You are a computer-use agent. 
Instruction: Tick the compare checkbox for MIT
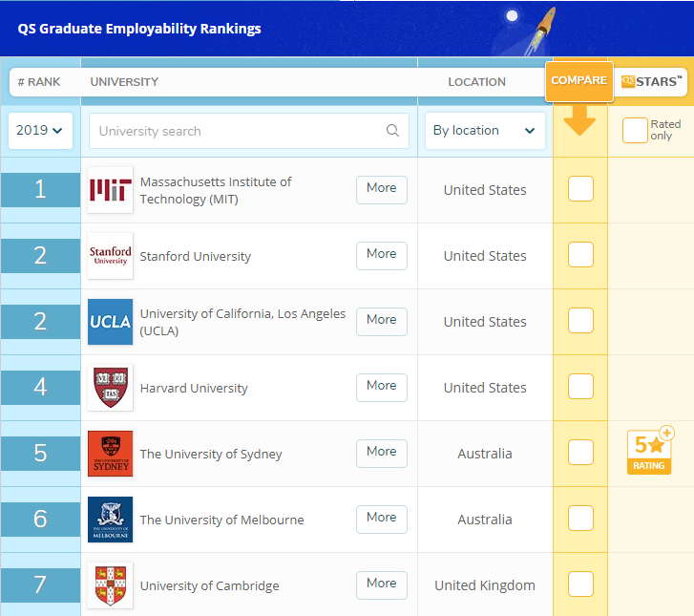580,189
